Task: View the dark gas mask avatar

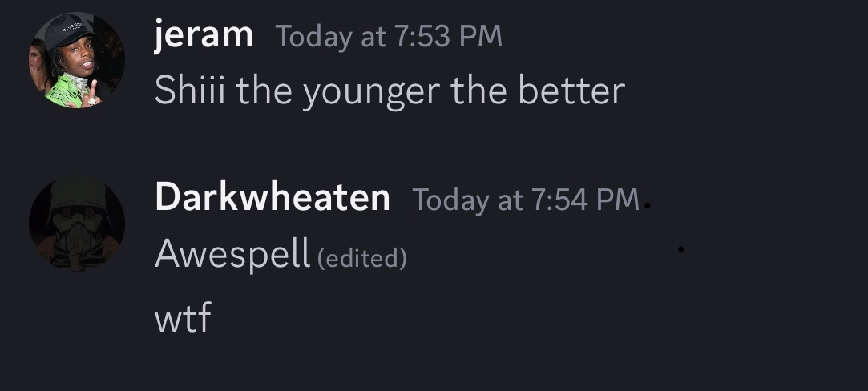Action: tap(77, 223)
